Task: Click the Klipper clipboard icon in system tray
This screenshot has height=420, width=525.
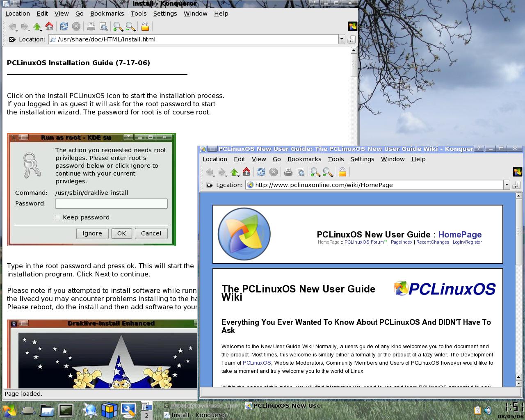Action: (477, 410)
